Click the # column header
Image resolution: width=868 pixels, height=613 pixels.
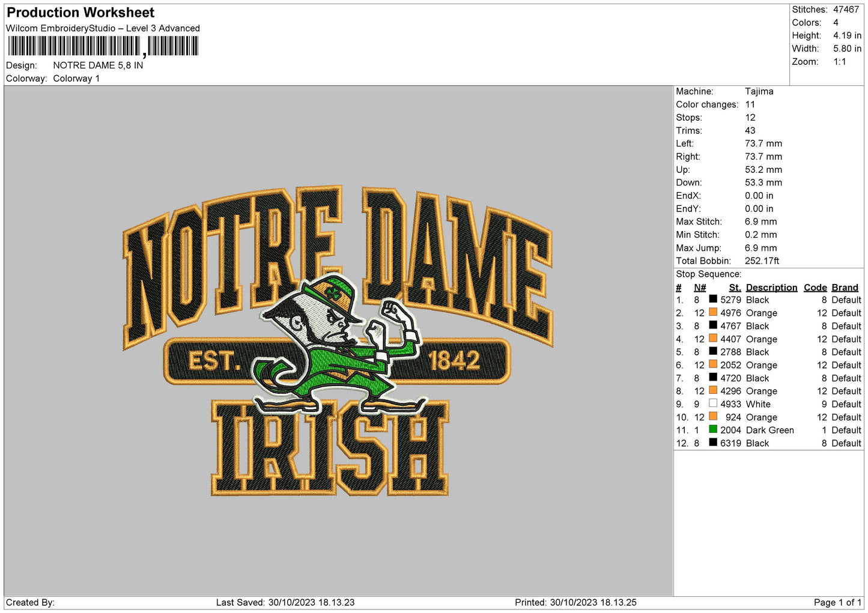tap(679, 288)
